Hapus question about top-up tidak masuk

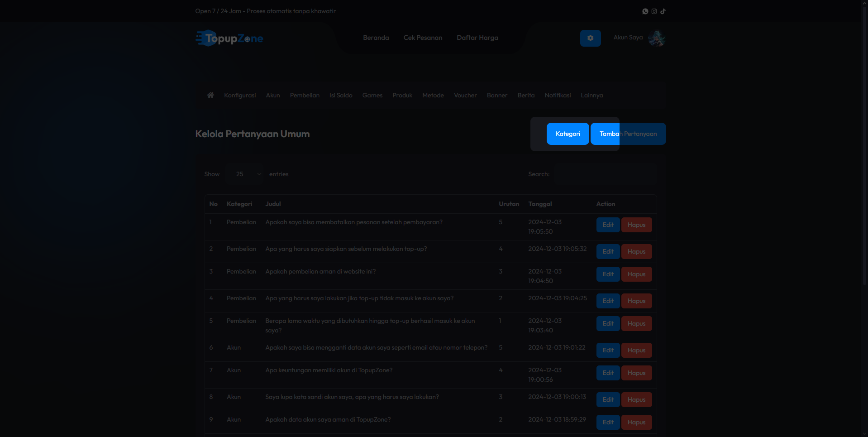pos(636,301)
